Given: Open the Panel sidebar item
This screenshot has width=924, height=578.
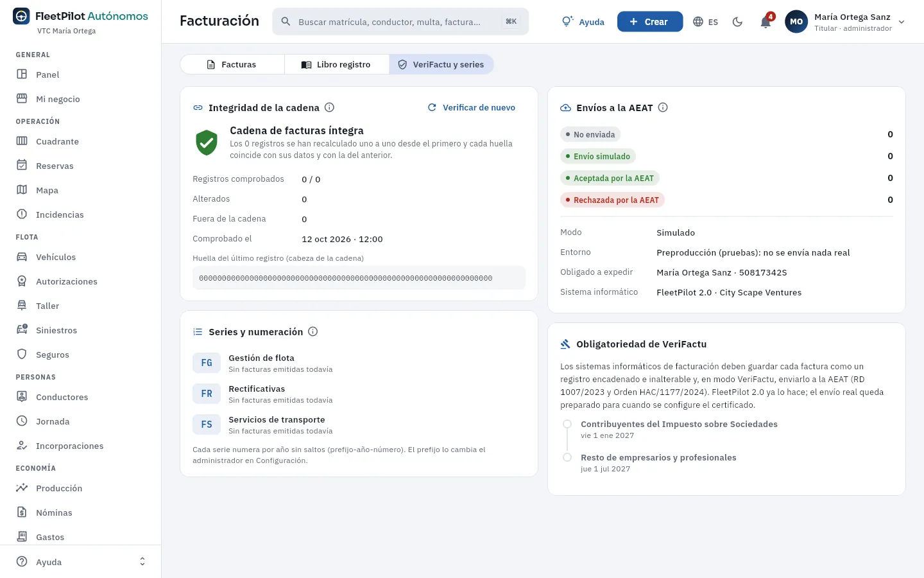Looking at the screenshot, I should [x=80, y=74].
